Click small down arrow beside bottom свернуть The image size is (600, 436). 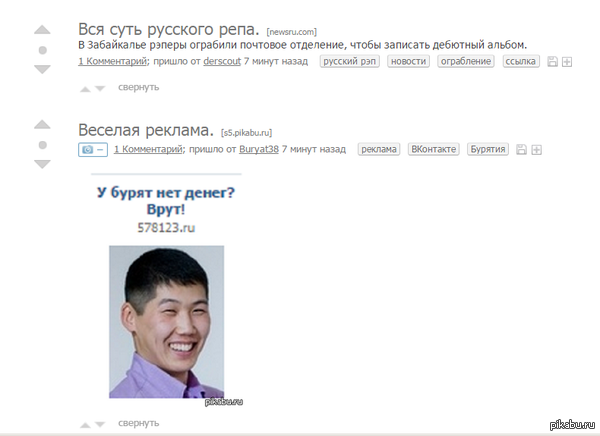[x=100, y=425]
